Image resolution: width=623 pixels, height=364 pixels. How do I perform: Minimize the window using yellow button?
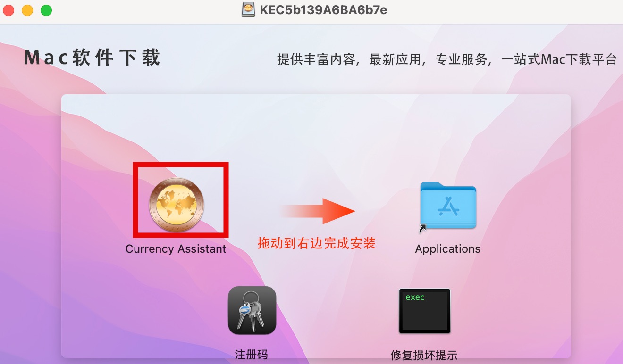click(27, 10)
